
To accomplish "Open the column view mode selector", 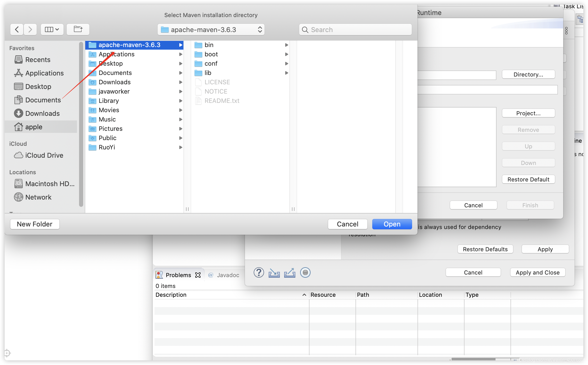I will tap(52, 29).
